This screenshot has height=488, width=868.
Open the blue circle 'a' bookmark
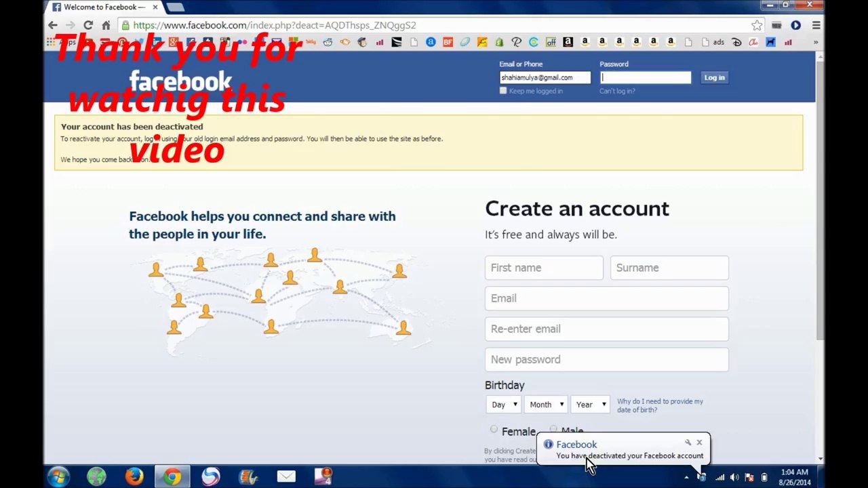point(431,42)
